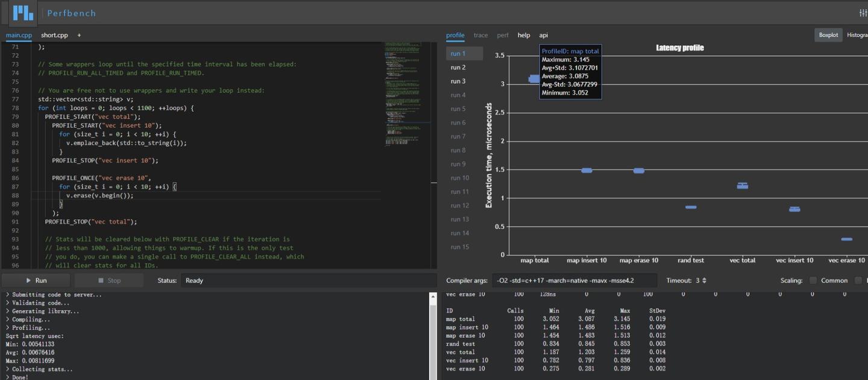Image resolution: width=868 pixels, height=380 pixels.
Task: Open the help tab
Action: 524,35
